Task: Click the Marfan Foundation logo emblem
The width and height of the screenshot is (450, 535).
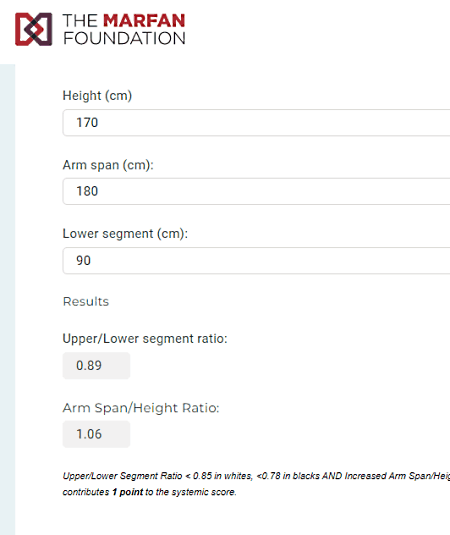Action: coord(33,29)
